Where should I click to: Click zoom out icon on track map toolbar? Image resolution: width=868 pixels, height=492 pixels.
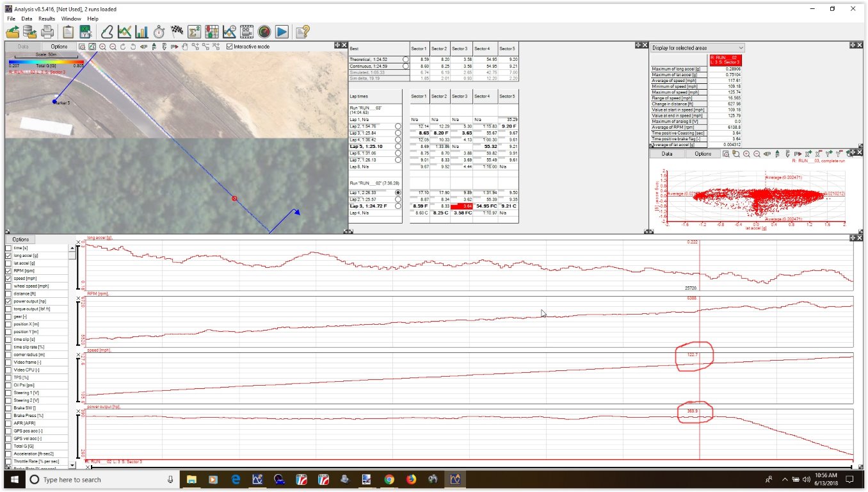(113, 47)
